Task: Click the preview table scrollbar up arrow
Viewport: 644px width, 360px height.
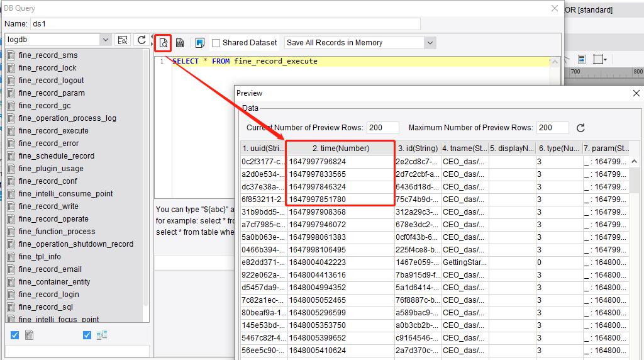Action: pyautogui.click(x=634, y=162)
